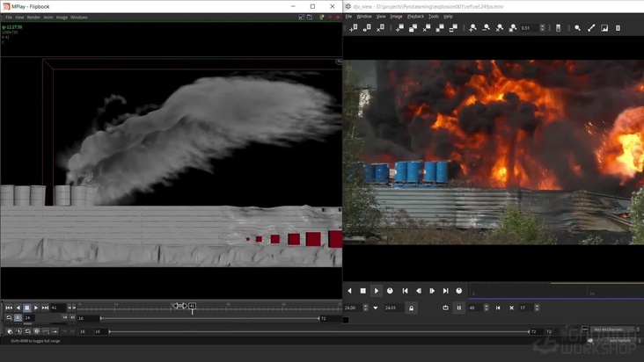
Task: Click the stop button in MPlay
Action: point(26,308)
